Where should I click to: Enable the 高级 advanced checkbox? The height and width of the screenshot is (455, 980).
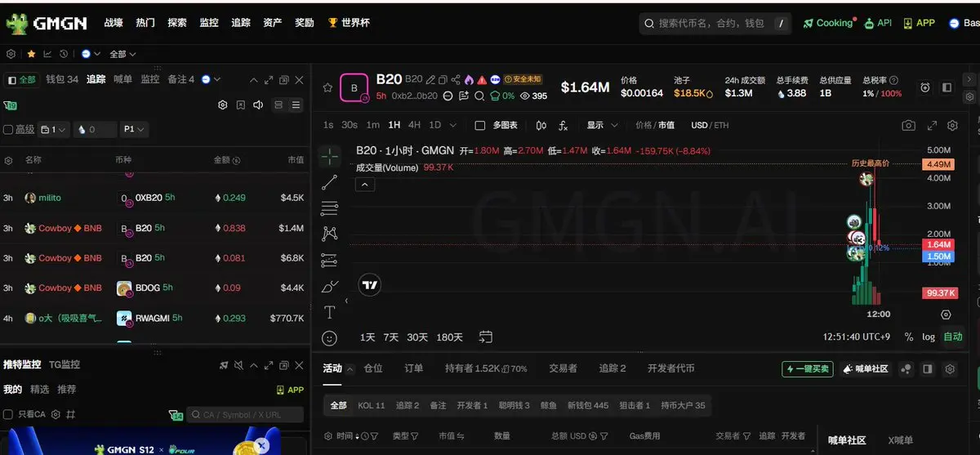point(8,129)
